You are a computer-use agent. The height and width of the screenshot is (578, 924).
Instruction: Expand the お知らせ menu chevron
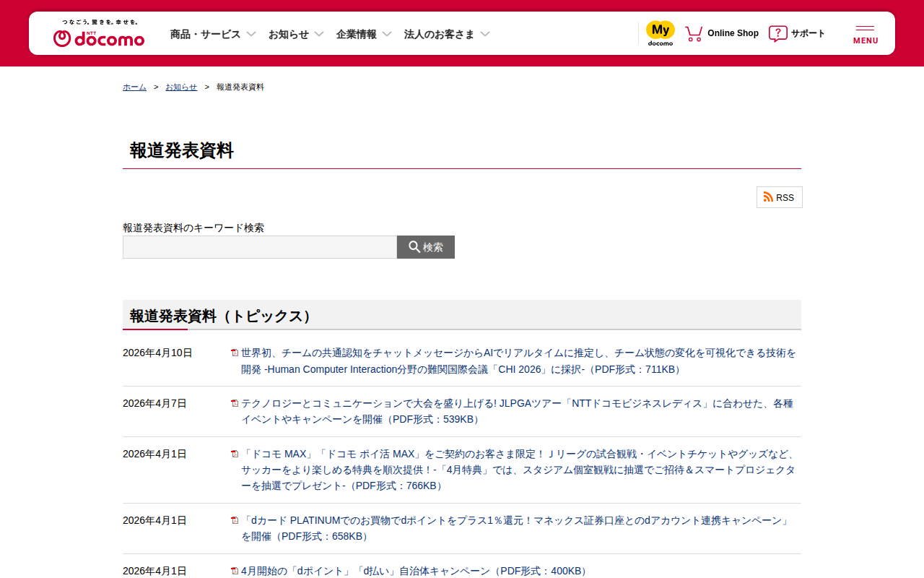click(319, 34)
